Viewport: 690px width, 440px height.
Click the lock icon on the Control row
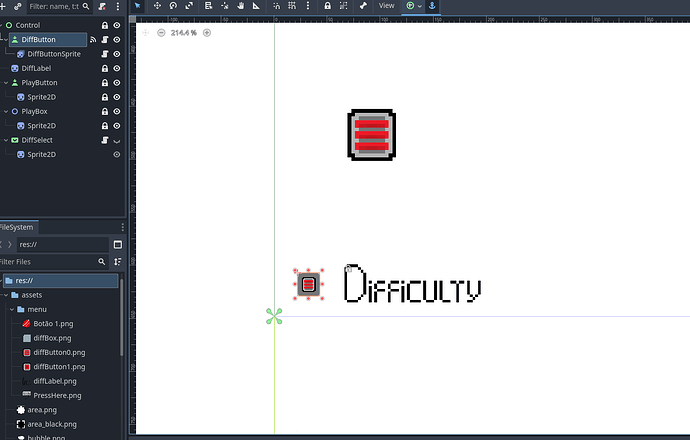click(105, 26)
